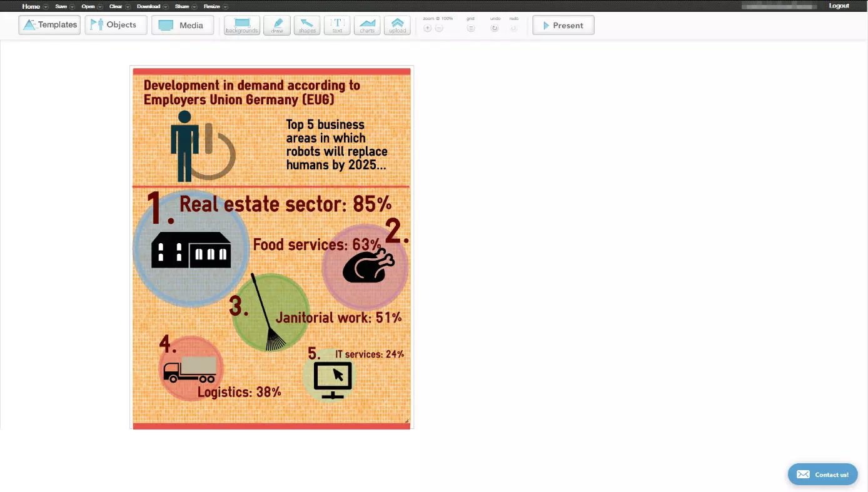Open the Templates panel
This screenshot has height=492, width=868.
(49, 25)
